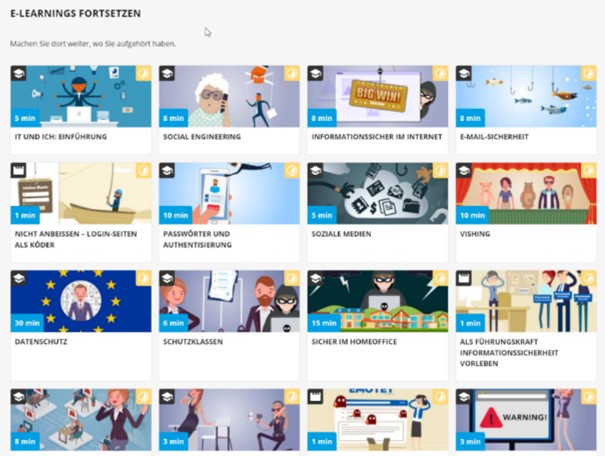Open Nicht Anbeissen – Login-Seiten als Köder title

click(x=76, y=239)
